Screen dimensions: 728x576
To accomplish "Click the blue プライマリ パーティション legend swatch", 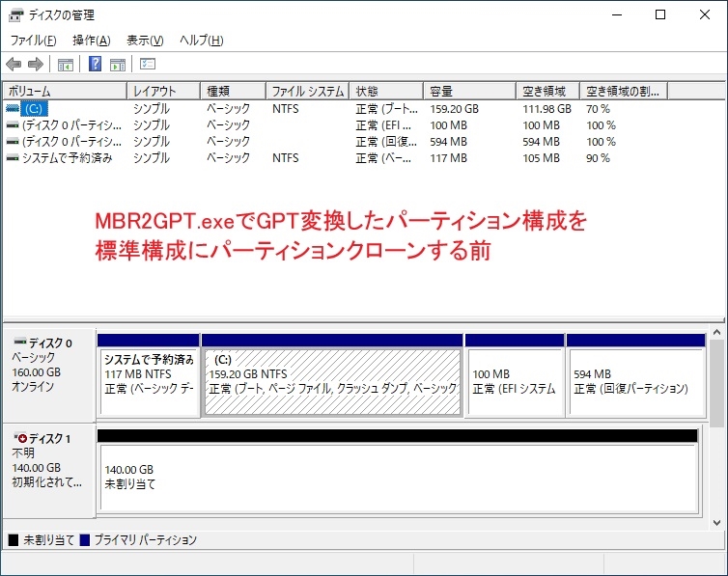I will coord(85,540).
